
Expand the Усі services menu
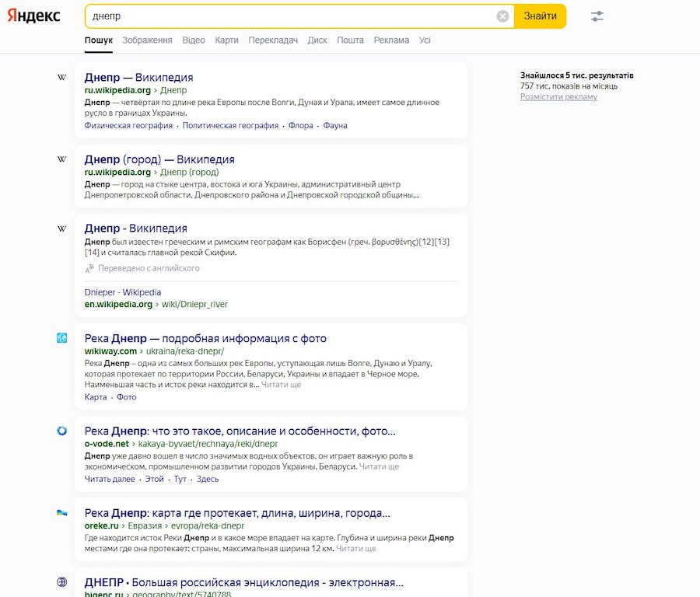tap(425, 40)
